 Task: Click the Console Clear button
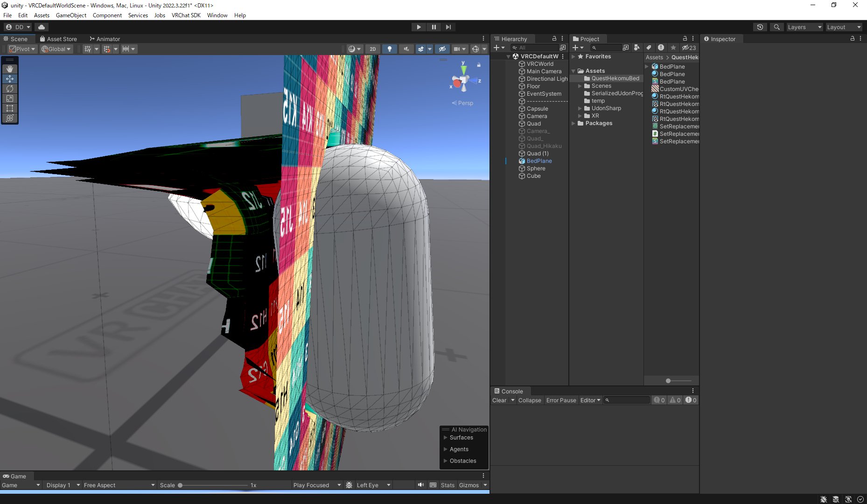(x=499, y=400)
